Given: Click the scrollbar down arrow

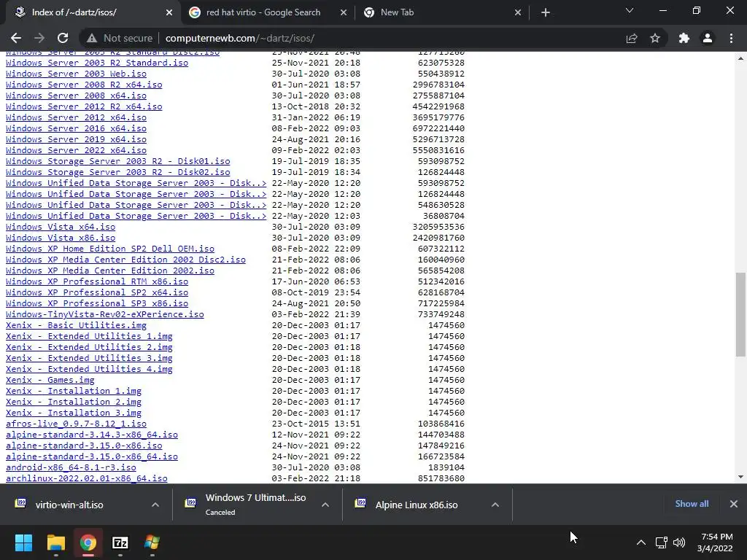Looking at the screenshot, I should pyautogui.click(x=740, y=477).
